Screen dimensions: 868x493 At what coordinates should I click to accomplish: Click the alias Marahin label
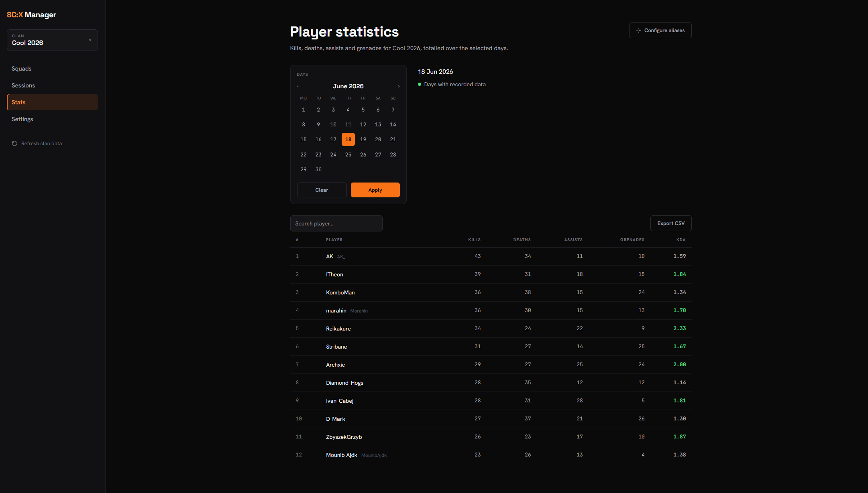pos(359,311)
